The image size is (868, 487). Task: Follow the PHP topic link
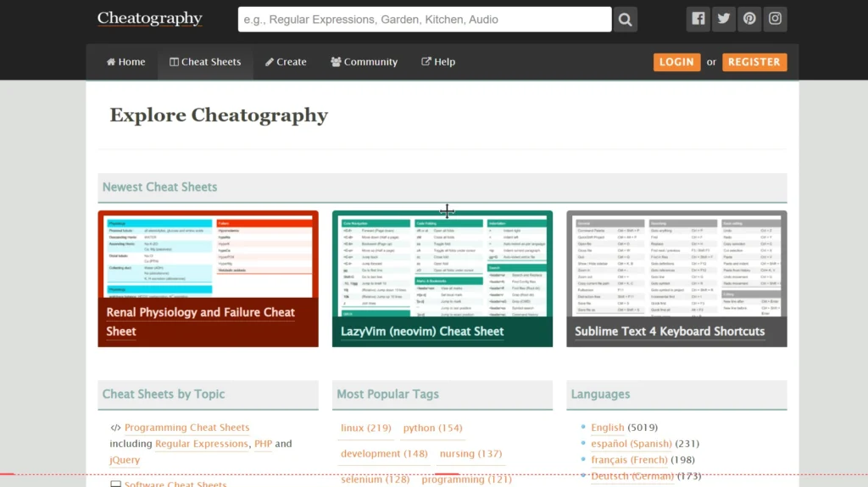263,444
